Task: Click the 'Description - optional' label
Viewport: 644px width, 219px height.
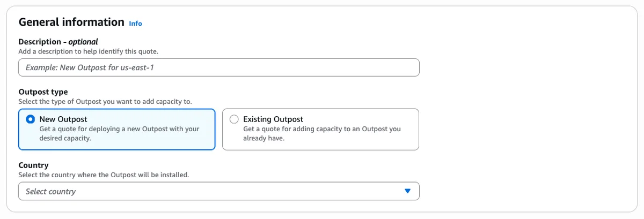Action: [x=58, y=42]
